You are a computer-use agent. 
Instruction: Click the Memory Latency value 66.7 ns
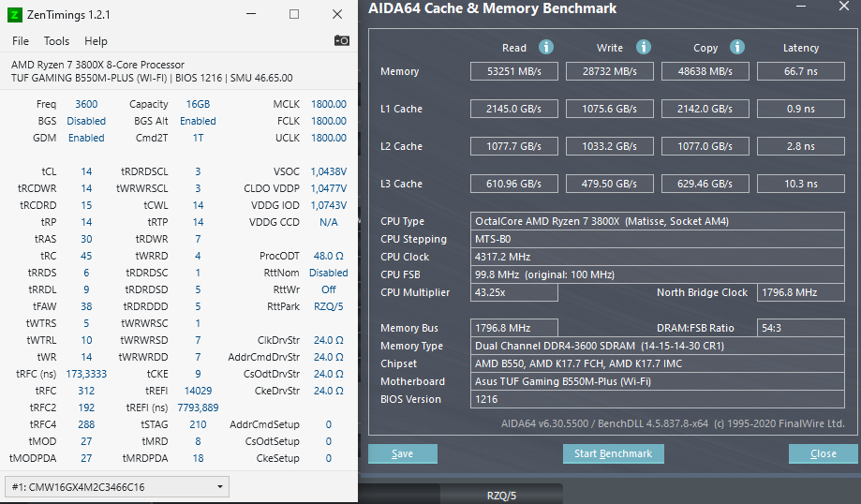(801, 71)
